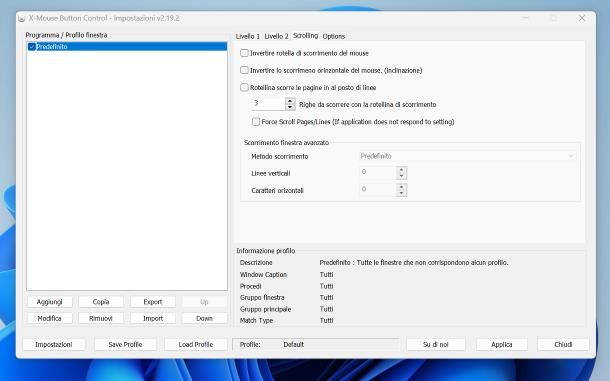Open Impostazioni settings button
The image size is (610, 381).
pos(54,344)
